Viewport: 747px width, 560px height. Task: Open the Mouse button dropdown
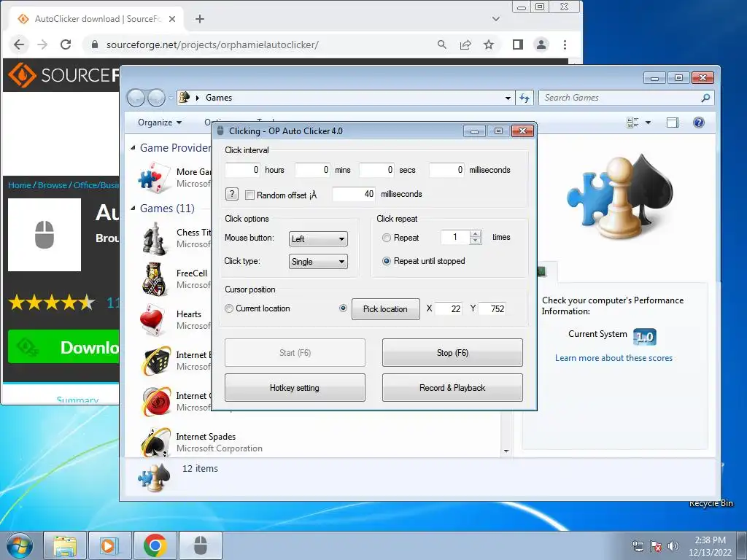pyautogui.click(x=318, y=238)
